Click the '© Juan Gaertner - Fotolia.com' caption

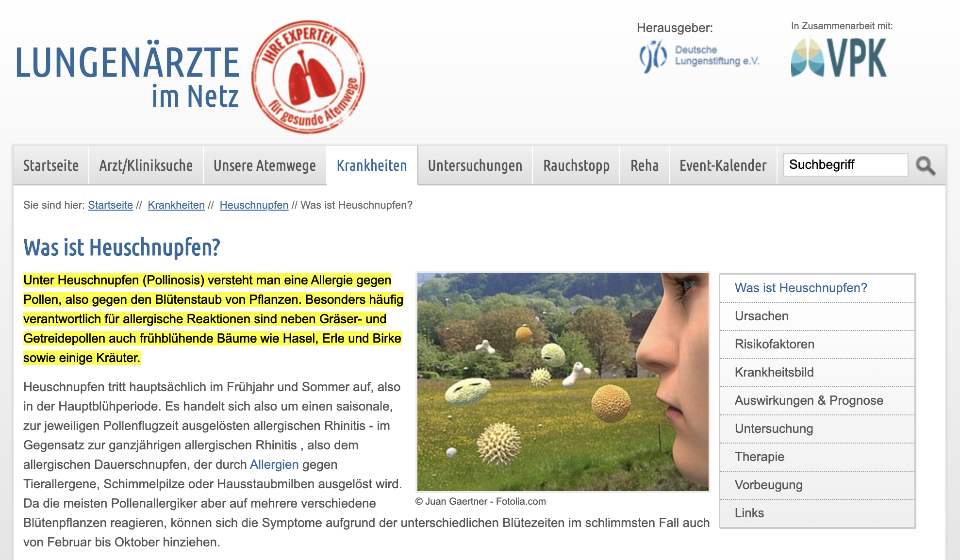point(480,502)
